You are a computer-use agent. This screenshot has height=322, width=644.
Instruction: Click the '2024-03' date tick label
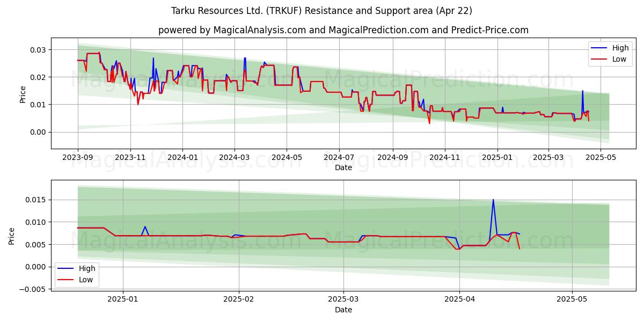pyautogui.click(x=235, y=157)
